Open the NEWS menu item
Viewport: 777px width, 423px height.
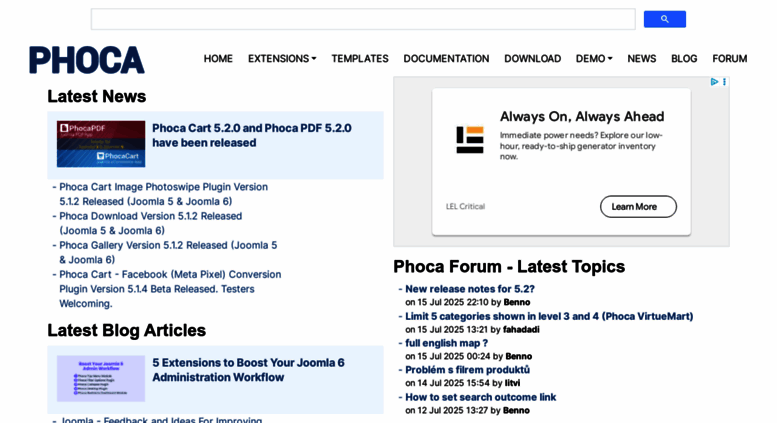[x=642, y=58]
